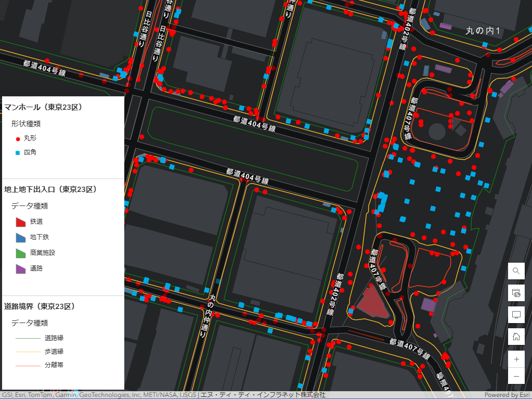Click the データ種類 heading above 鉄道
The width and height of the screenshot is (532, 399).
click(30, 206)
